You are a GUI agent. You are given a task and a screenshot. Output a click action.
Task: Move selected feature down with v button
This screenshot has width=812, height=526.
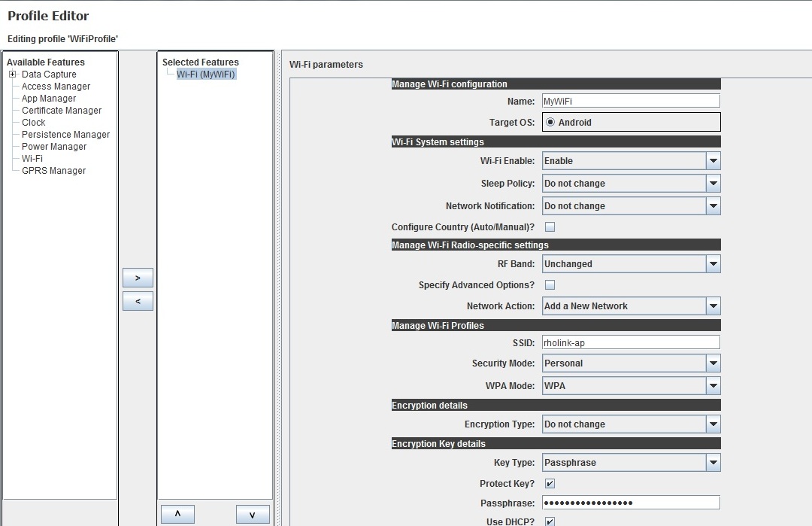253,514
